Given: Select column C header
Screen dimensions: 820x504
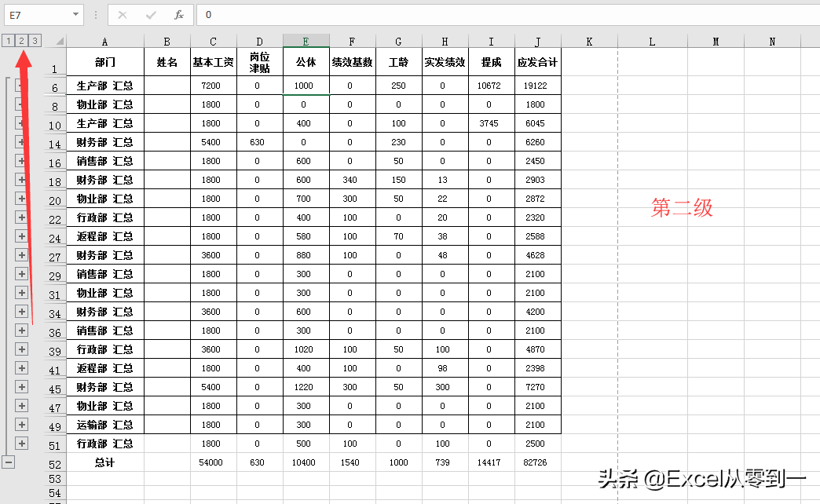Looking at the screenshot, I should click(x=214, y=42).
